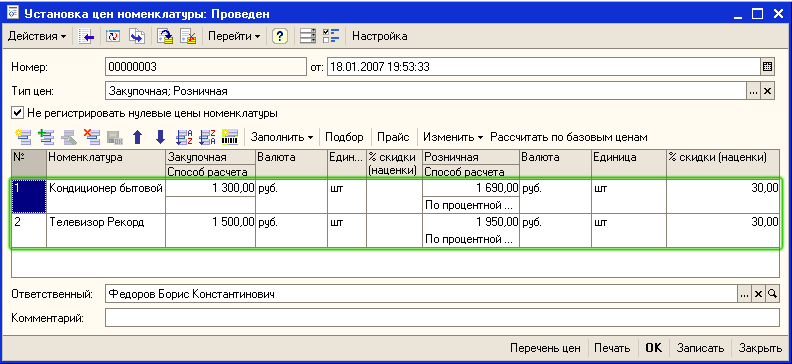792x364 pixels.
Task: Click the finish editing OK icon
Action: pos(115,136)
